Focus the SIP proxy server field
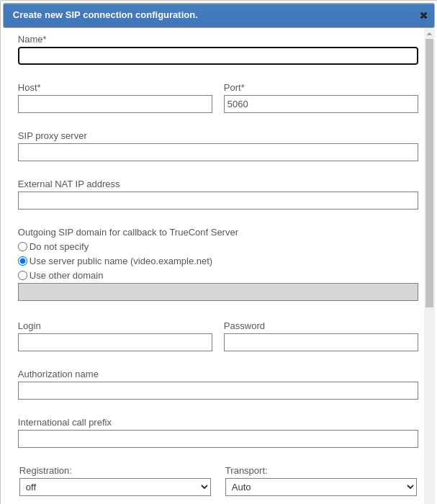The image size is (437, 504). coord(218,153)
